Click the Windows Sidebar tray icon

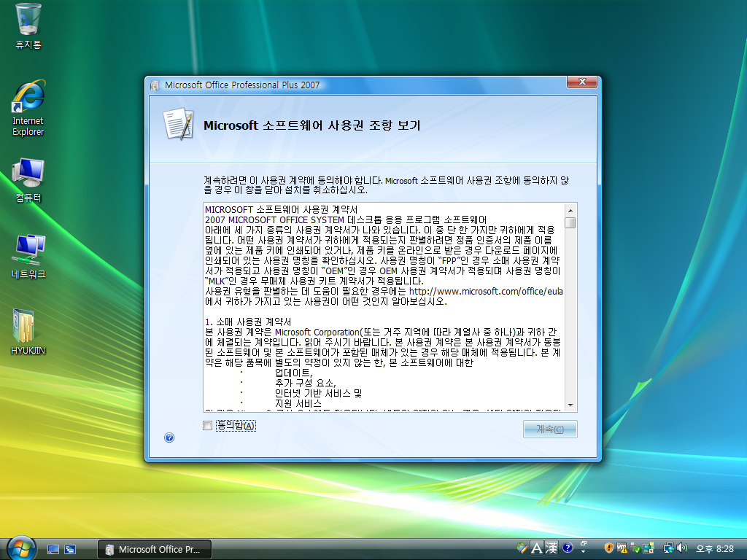tap(649, 548)
